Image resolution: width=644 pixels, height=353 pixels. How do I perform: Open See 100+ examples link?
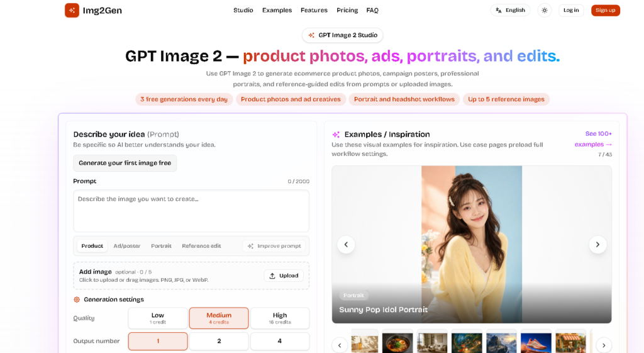pyautogui.click(x=594, y=139)
